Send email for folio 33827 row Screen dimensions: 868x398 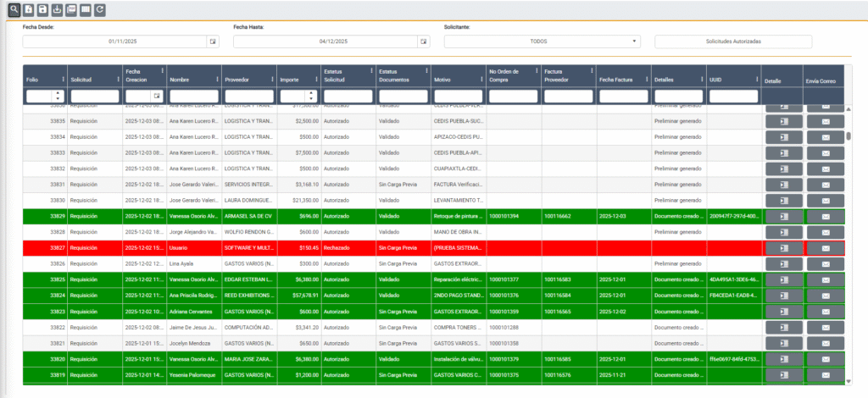[825, 248]
